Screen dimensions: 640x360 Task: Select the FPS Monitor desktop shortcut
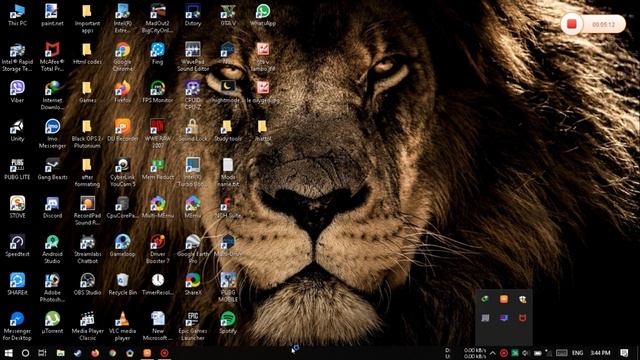tap(158, 92)
